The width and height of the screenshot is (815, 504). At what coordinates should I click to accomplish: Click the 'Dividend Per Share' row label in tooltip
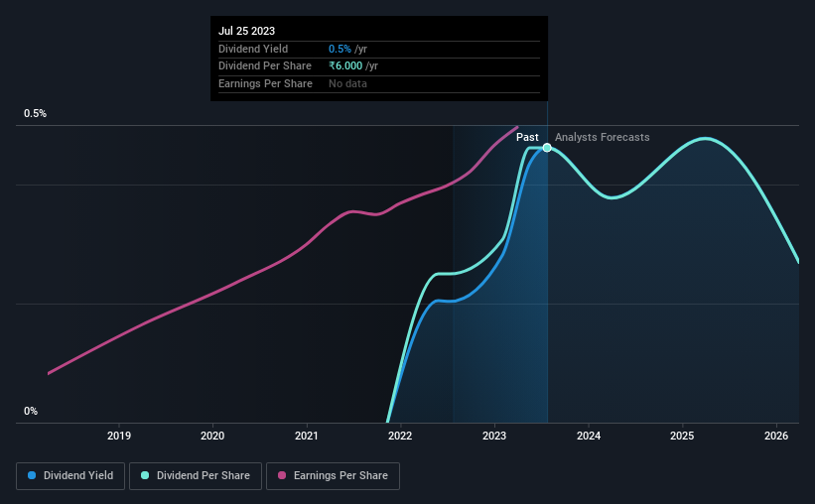[x=265, y=66]
